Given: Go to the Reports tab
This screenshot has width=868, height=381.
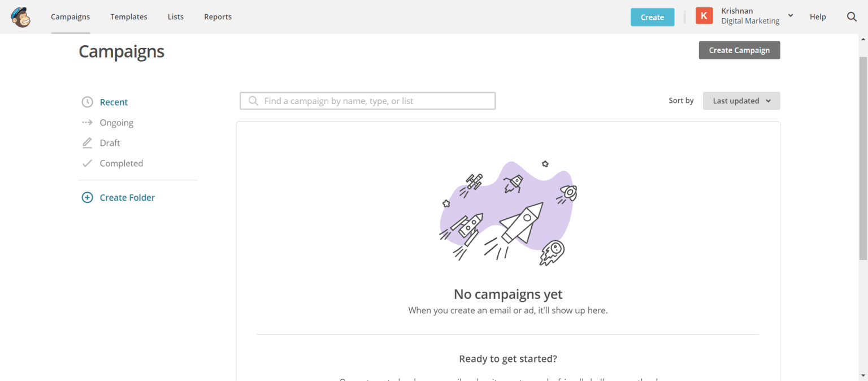Looking at the screenshot, I should click(218, 17).
